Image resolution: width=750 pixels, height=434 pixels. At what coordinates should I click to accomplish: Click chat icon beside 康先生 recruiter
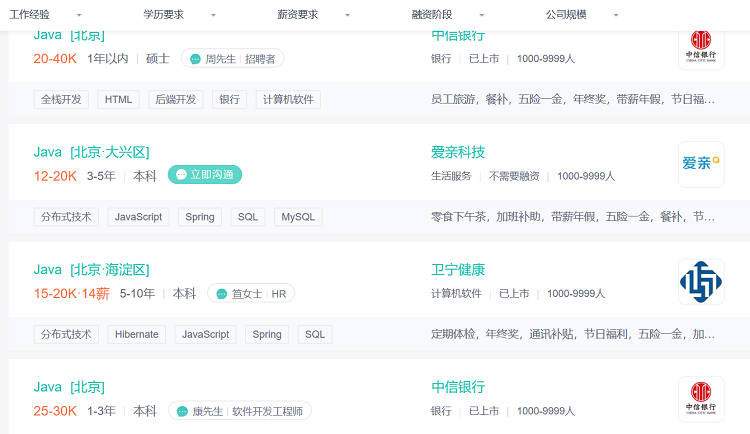point(181,411)
